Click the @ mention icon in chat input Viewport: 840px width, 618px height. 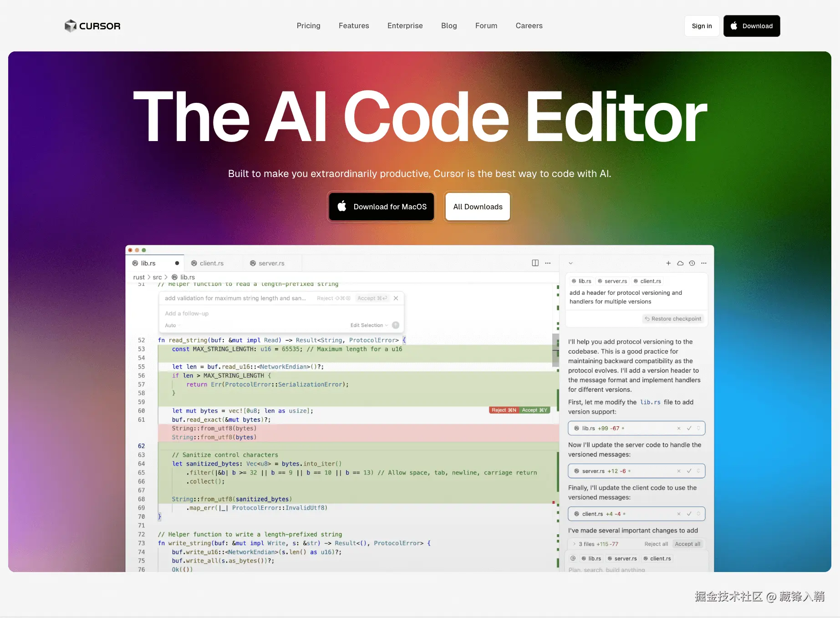(573, 558)
